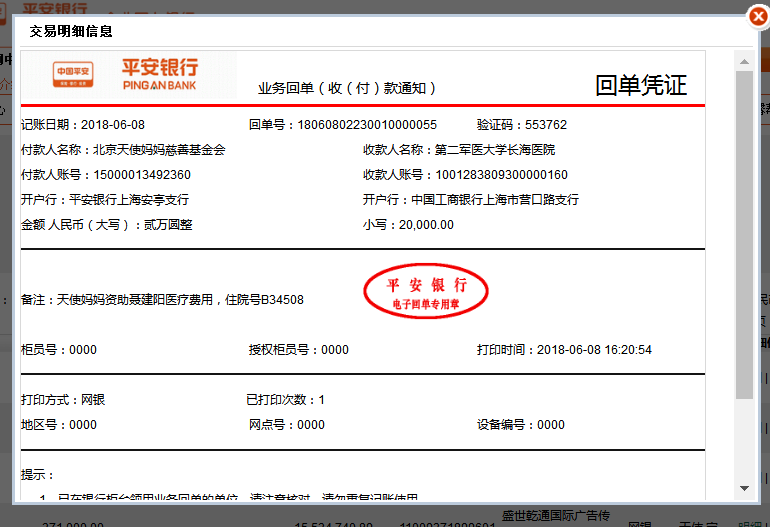
Task: Close the 交易明细信息 dialog with red X
Action: point(758,17)
